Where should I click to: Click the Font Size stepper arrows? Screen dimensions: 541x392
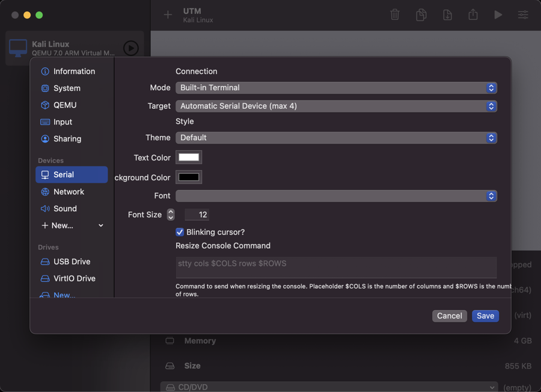click(x=171, y=215)
